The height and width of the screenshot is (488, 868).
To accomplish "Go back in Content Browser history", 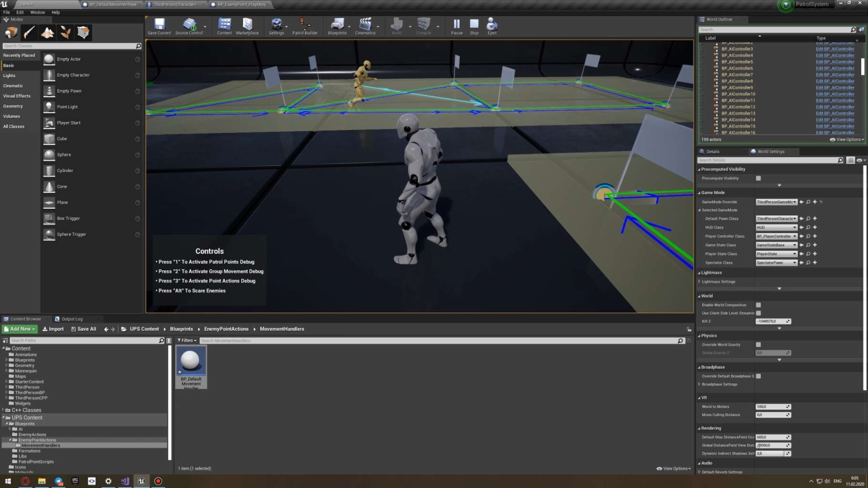I will click(x=106, y=329).
